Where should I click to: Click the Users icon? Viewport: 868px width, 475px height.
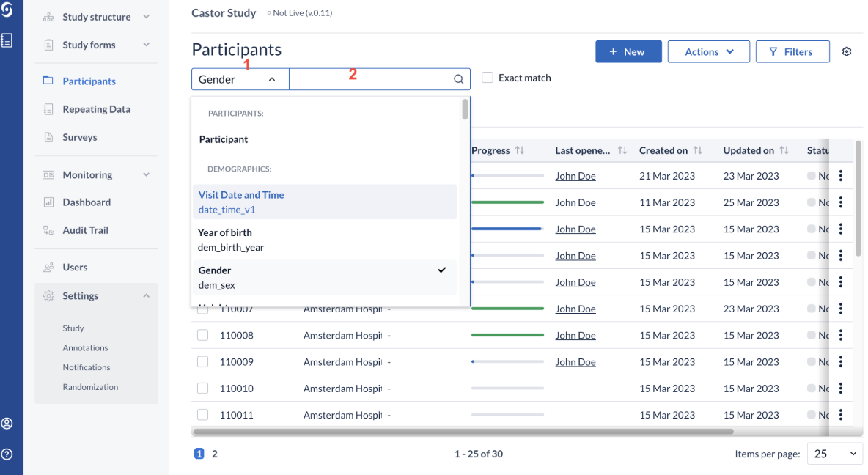(x=48, y=268)
